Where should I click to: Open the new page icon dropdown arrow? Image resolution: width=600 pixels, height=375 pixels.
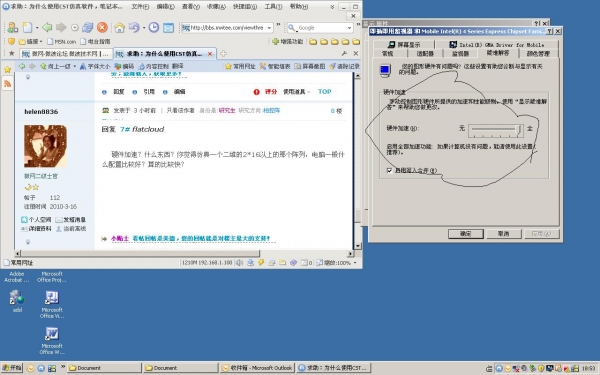[x=37, y=28]
